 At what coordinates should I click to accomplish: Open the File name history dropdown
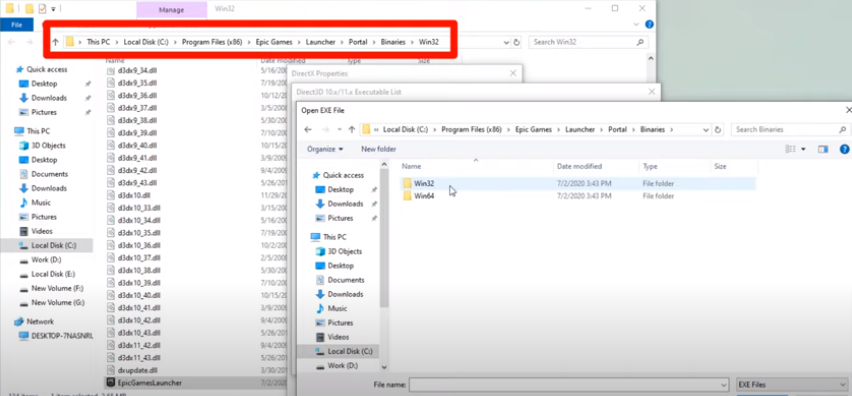[x=723, y=385]
